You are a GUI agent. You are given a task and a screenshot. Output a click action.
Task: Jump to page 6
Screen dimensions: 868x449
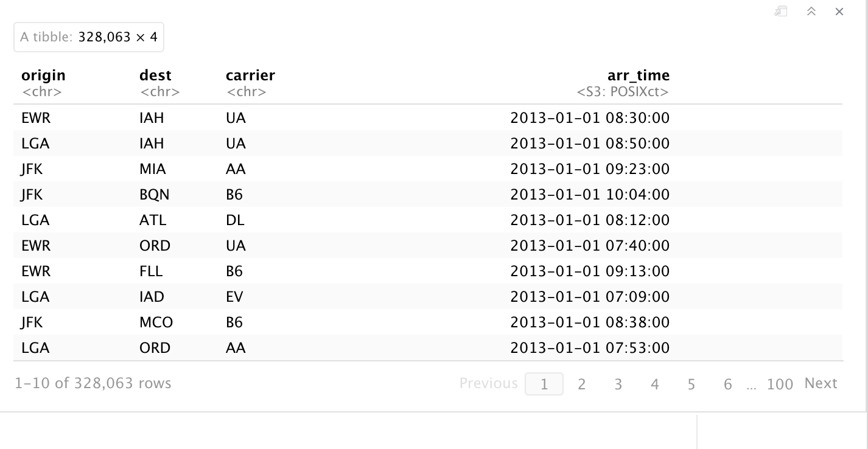coord(727,383)
